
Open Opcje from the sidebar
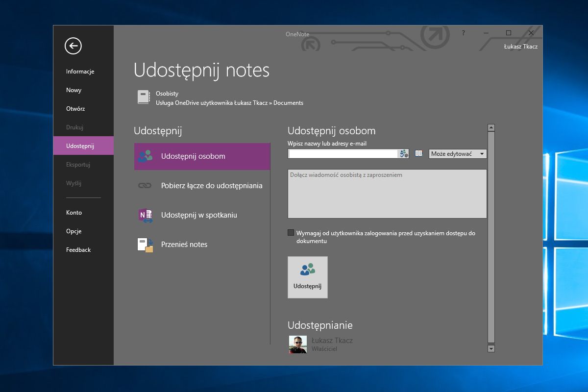coord(73,231)
